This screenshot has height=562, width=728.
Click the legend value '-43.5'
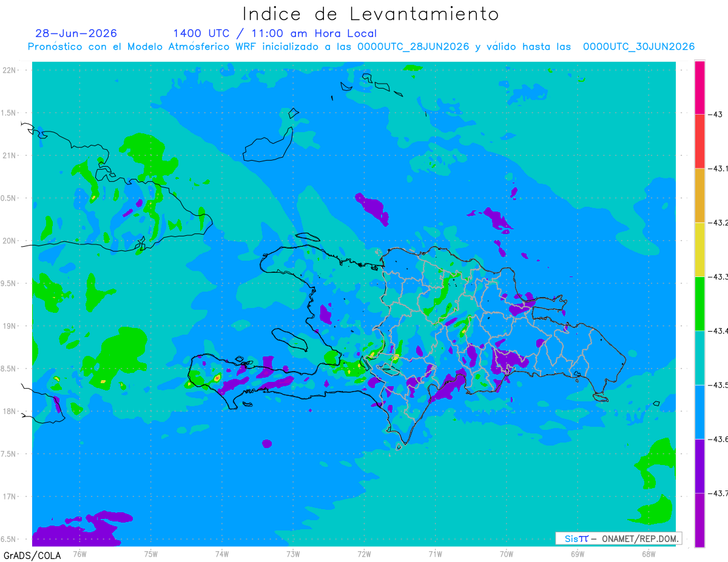(x=718, y=385)
